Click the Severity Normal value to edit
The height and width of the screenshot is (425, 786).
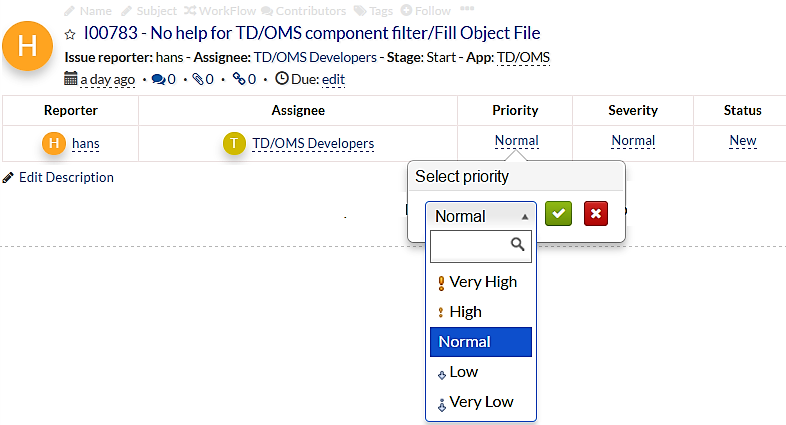[633, 141]
